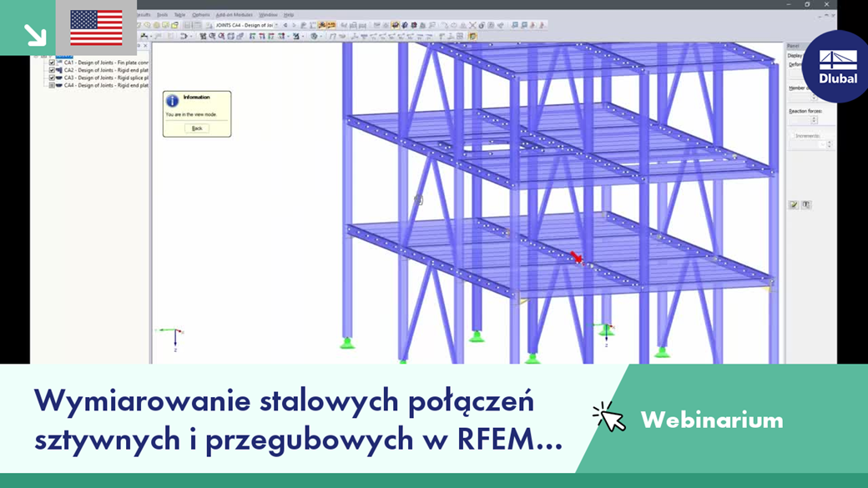Select the CA2 - Design of Joints row
The width and height of the screenshot is (868, 488).
click(106, 70)
